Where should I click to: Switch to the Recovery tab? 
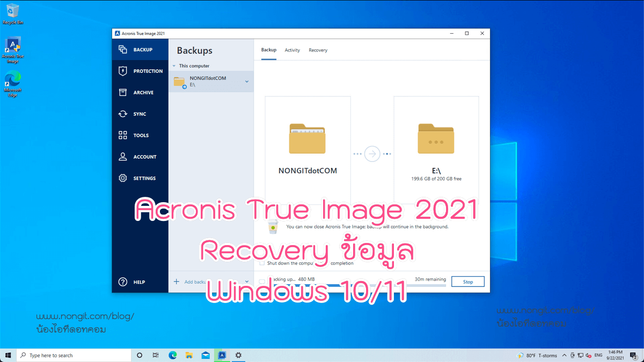tap(318, 50)
